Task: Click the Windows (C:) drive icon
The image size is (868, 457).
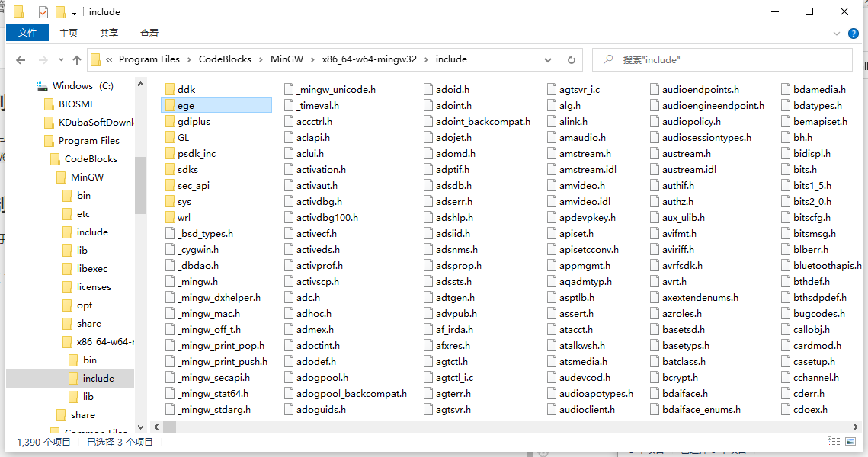Action: point(42,86)
